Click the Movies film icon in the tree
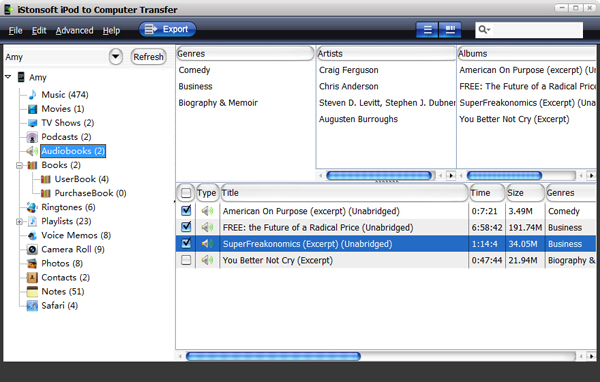 point(32,109)
